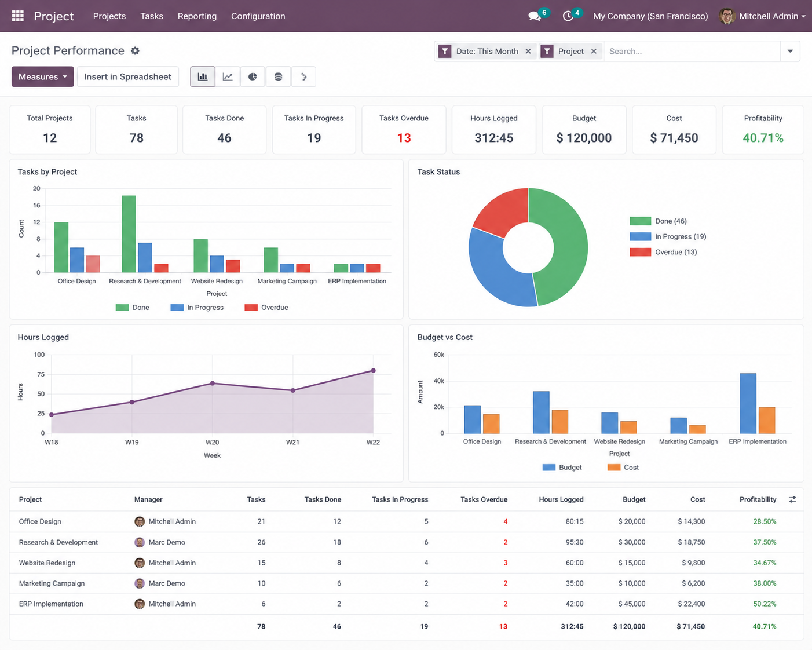
Task: Switch to pie chart view
Action: click(253, 76)
